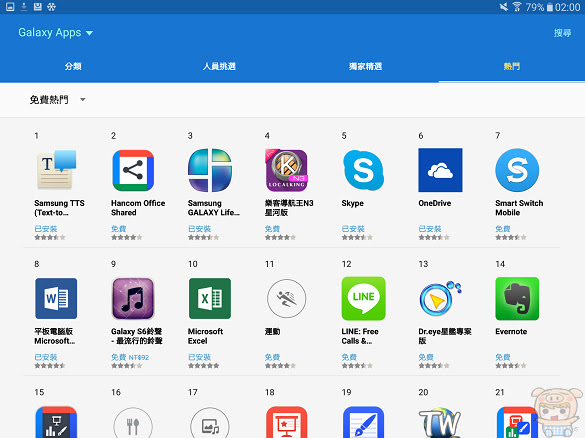Select the 熱門 tab
This screenshot has height=438, width=585.
pyautogui.click(x=512, y=66)
